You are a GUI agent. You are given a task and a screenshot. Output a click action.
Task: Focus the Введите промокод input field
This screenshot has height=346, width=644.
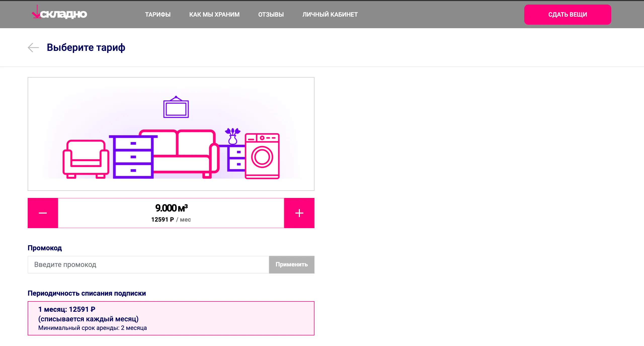click(x=148, y=264)
